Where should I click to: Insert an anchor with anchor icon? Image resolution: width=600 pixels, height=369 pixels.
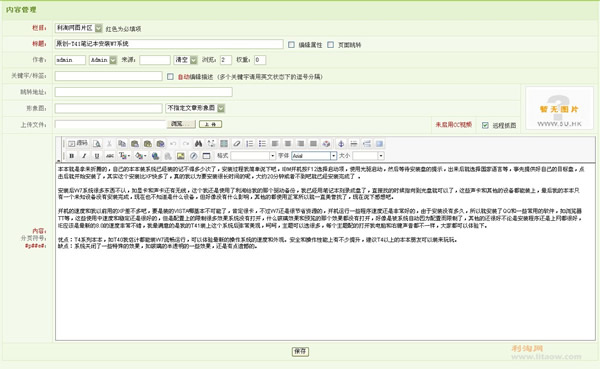(x=341, y=144)
